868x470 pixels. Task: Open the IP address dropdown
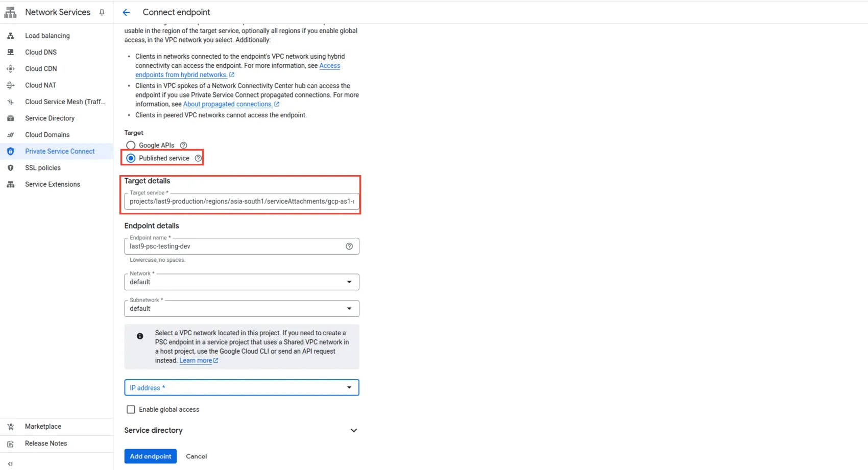[242, 388]
